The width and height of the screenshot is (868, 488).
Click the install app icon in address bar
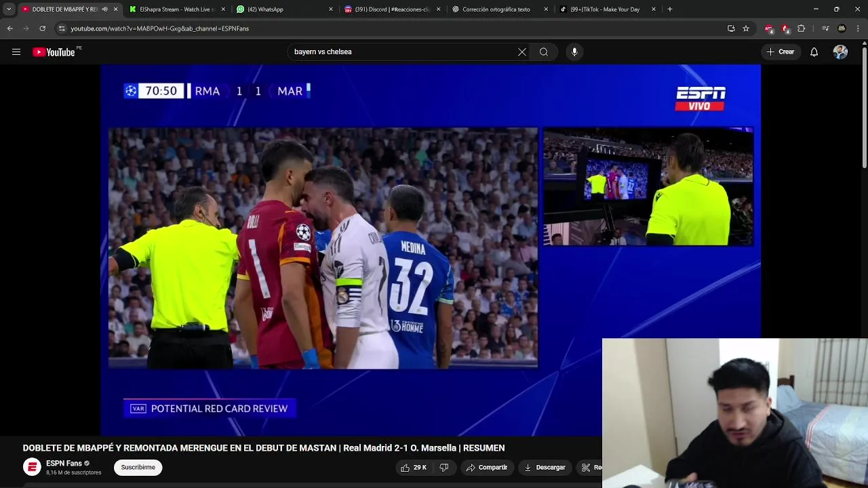point(731,28)
